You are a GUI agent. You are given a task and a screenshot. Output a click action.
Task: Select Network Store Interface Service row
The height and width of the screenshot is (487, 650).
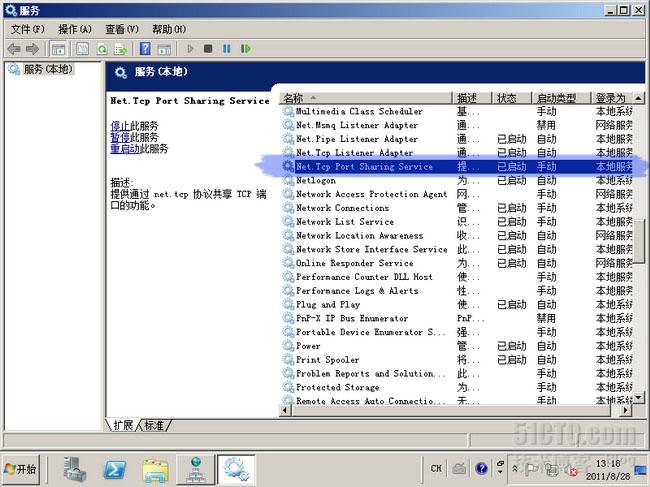(x=457, y=249)
